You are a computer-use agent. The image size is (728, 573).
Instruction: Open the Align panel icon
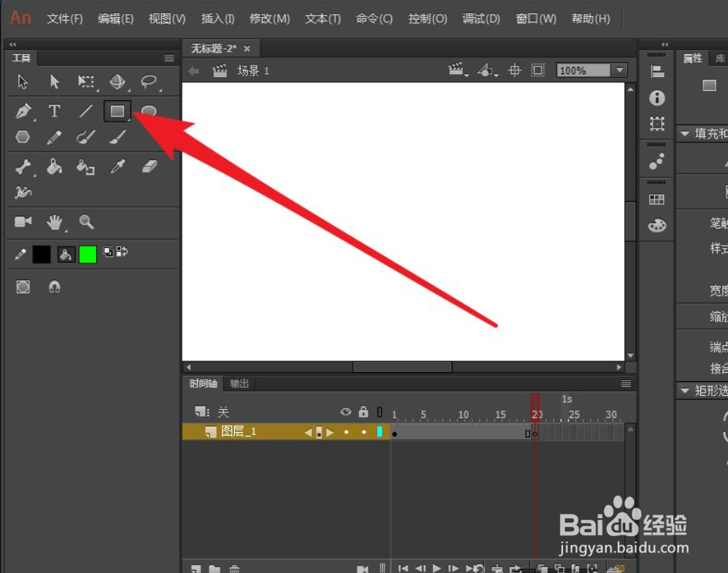tap(657, 72)
